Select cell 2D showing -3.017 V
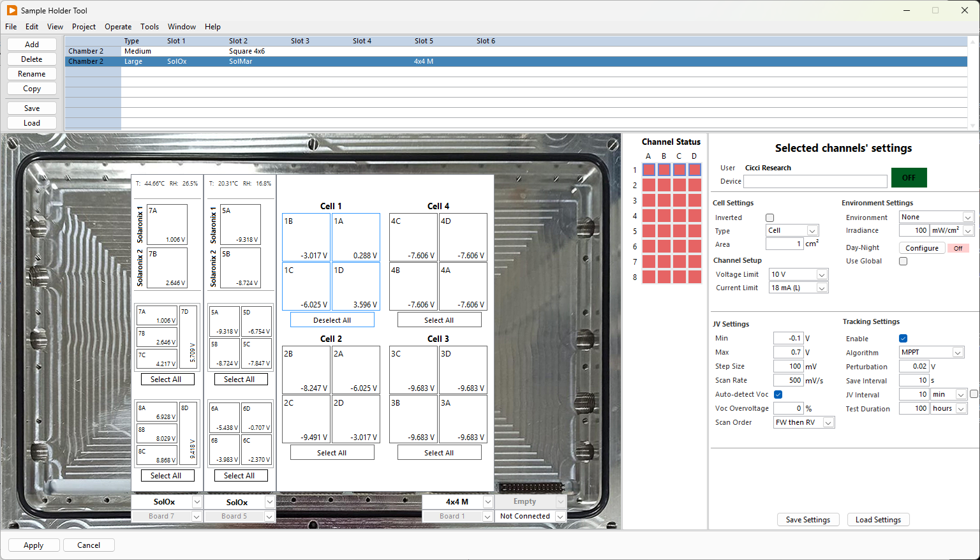 (x=356, y=419)
